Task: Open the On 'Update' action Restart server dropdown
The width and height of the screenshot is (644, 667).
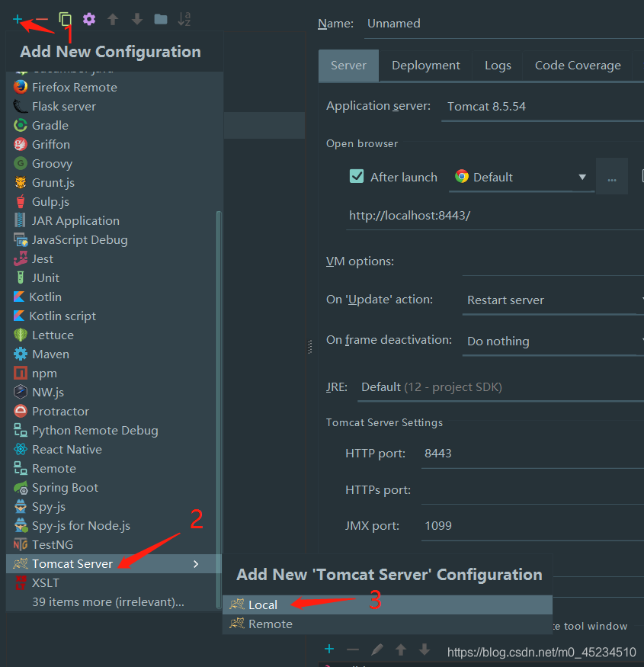Action: (x=553, y=300)
